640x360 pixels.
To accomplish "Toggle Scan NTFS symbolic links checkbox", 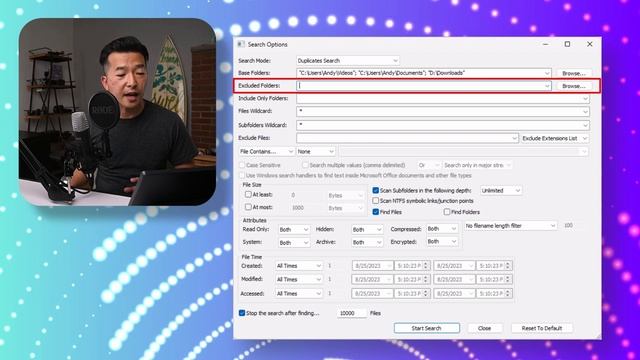I will click(x=376, y=201).
